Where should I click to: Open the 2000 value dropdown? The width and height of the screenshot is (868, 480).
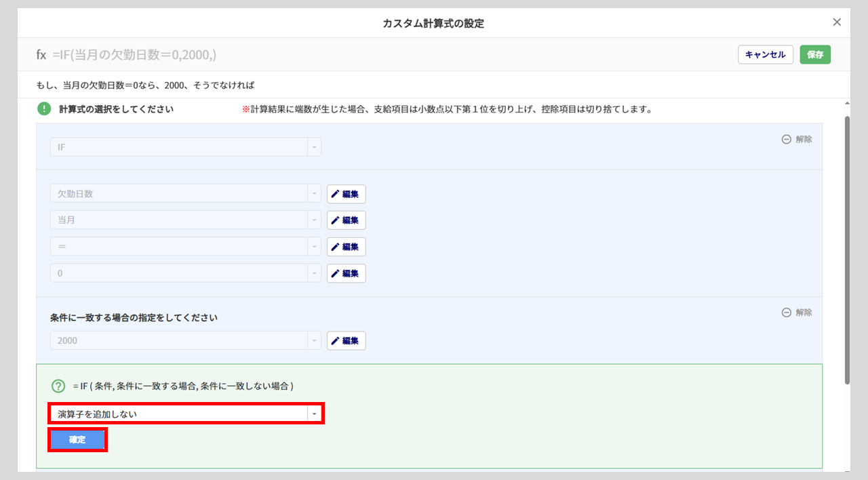[x=186, y=340]
